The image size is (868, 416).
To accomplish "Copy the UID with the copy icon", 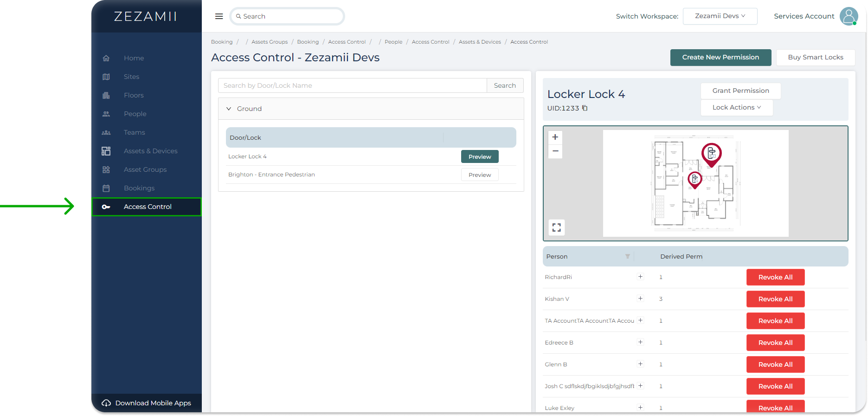I will tap(585, 108).
